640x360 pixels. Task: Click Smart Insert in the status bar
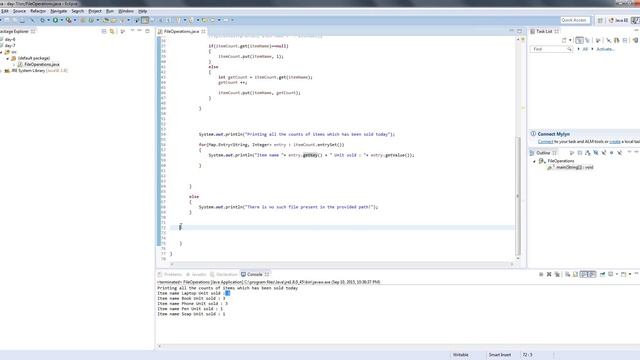pos(500,355)
